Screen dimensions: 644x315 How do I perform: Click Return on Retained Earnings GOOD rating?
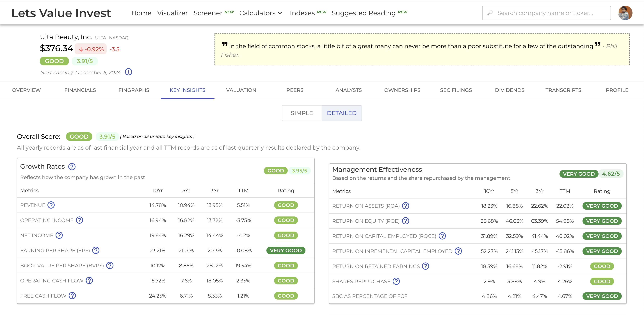(602, 266)
